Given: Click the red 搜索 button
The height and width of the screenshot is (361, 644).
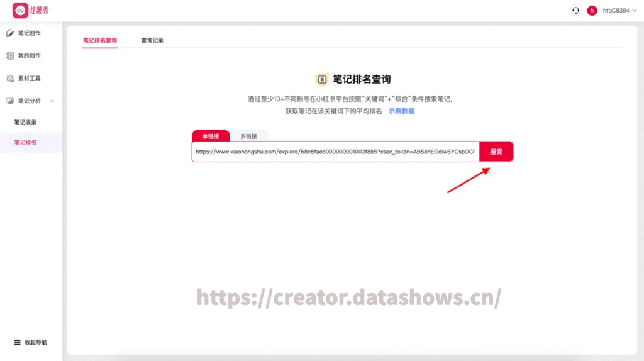Looking at the screenshot, I should point(496,152).
